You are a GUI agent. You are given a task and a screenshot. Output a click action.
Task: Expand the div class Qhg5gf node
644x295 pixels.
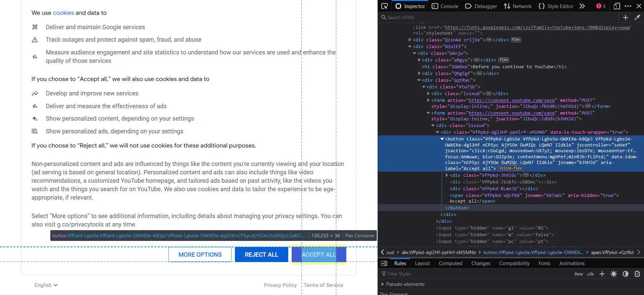[419, 73]
